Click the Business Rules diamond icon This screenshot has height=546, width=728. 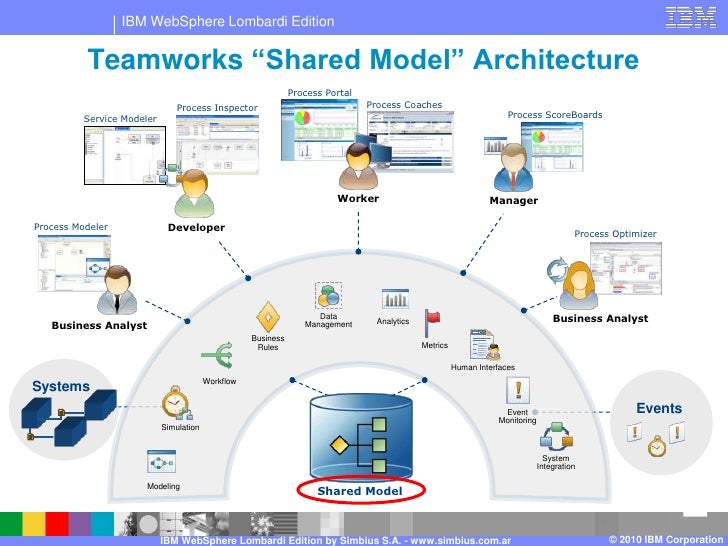click(268, 317)
